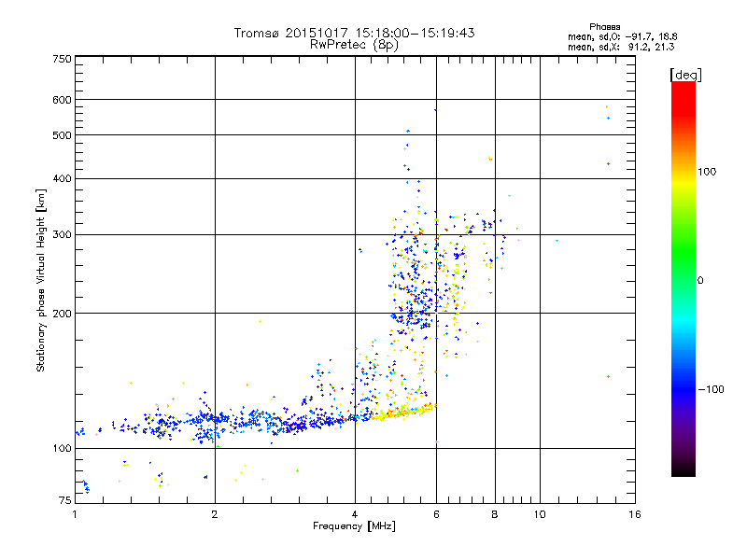The width and height of the screenshot is (747, 560).
Task: Select the 'RwPretec (8p)' subtitle text
Action: tap(354, 45)
